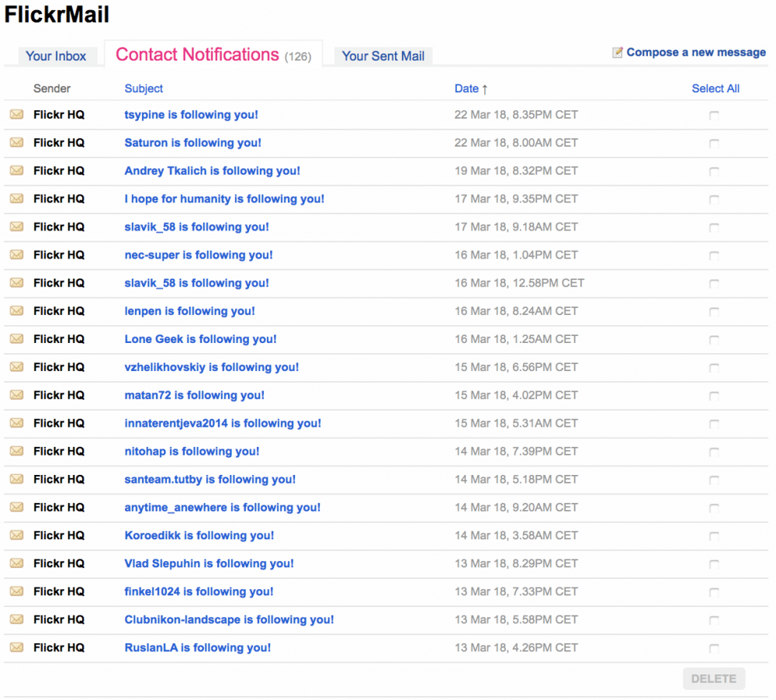This screenshot has height=700, width=776.
Task: Mark the Lone Geek notification checkbox
Action: pos(714,340)
